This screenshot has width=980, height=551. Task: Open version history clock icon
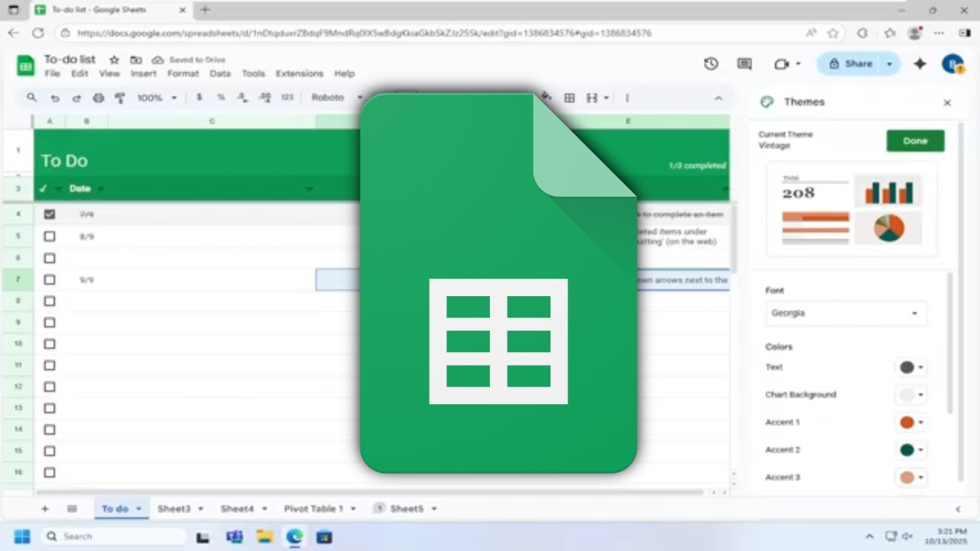point(710,64)
